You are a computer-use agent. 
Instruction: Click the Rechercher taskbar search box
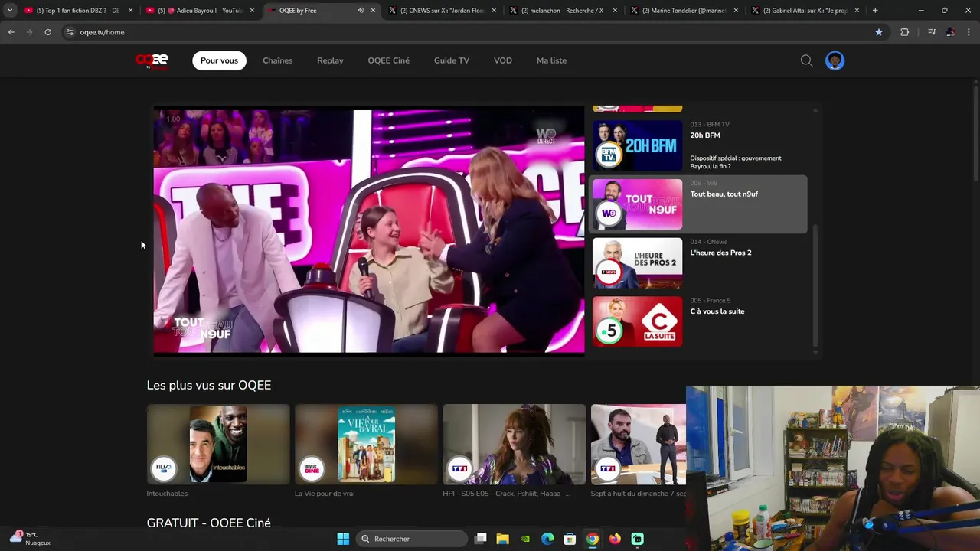pos(412,539)
